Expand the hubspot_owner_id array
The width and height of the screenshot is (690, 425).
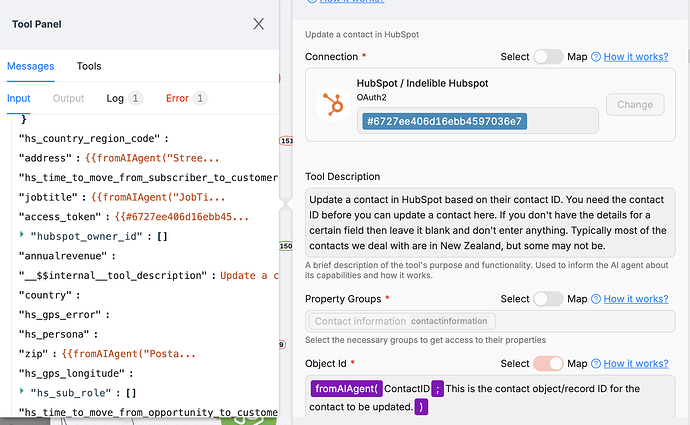tap(22, 235)
